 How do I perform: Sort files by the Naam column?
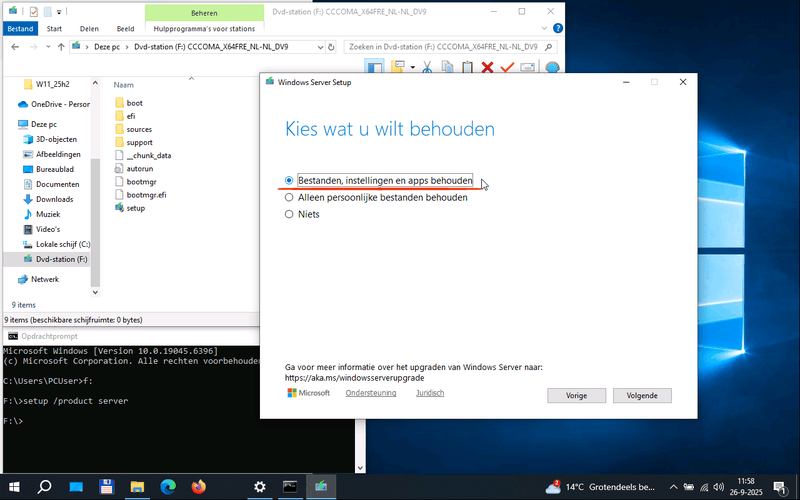[x=123, y=85]
